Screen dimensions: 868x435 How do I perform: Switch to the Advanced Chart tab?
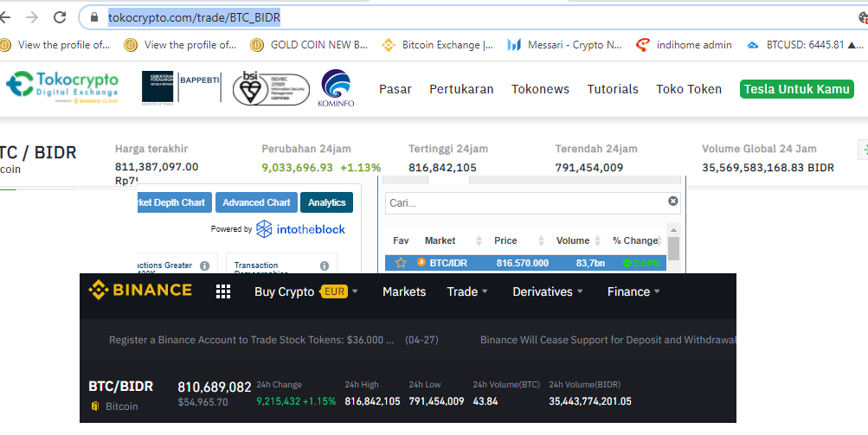[256, 202]
